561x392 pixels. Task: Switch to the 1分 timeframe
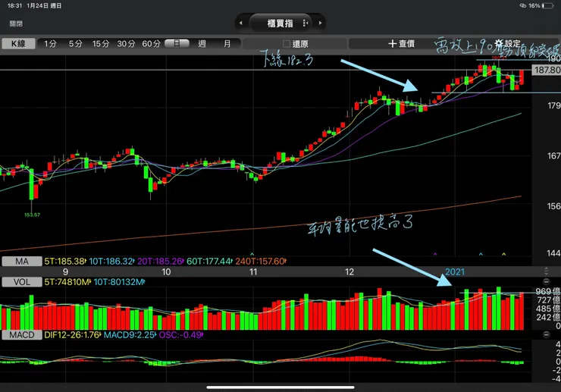pos(50,44)
